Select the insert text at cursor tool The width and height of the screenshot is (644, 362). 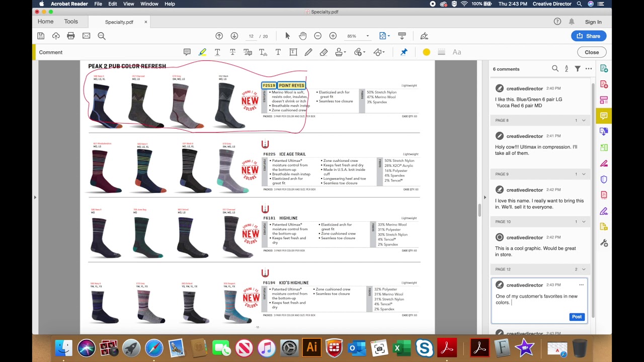263,52
